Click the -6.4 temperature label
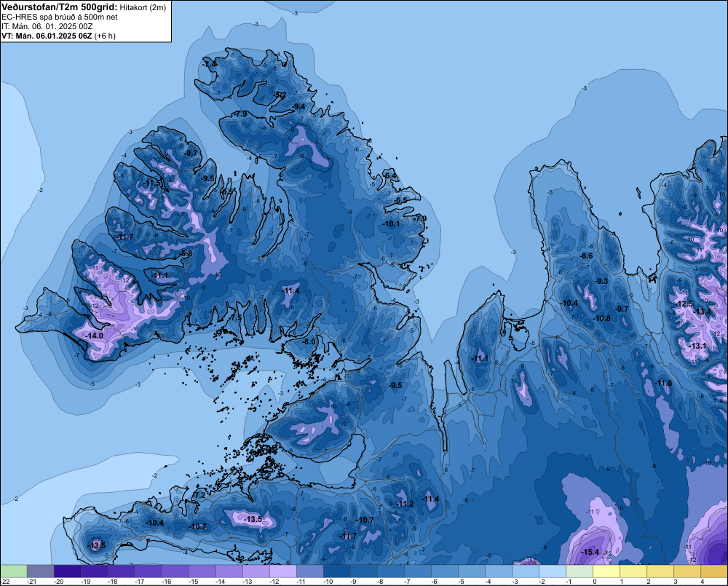728x586 pixels. (x=390, y=175)
